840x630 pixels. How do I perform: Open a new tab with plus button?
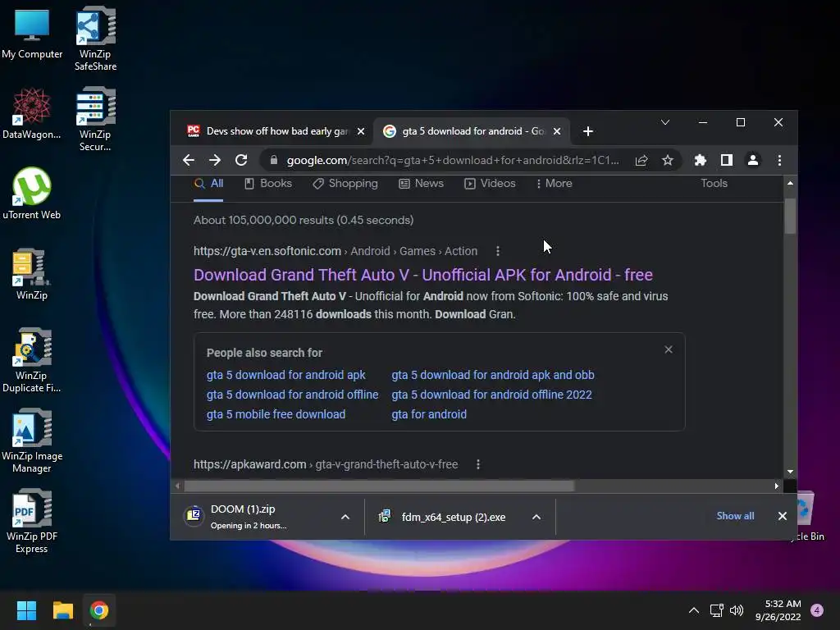pos(587,131)
